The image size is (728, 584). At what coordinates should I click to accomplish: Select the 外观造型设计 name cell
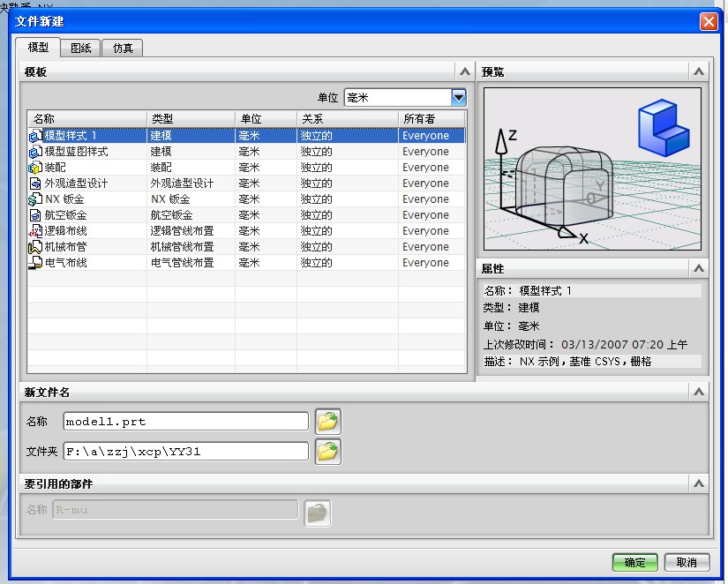76,183
